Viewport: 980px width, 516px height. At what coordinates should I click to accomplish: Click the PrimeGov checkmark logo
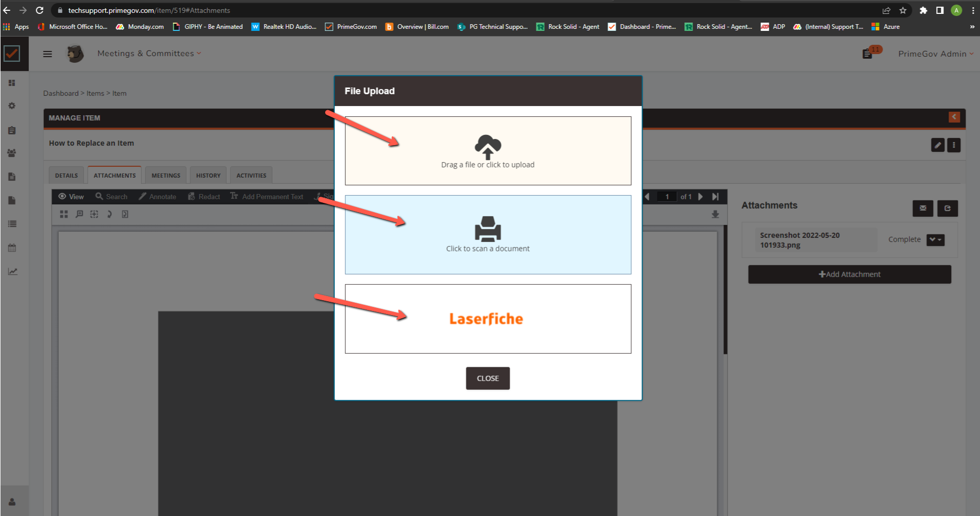point(12,54)
